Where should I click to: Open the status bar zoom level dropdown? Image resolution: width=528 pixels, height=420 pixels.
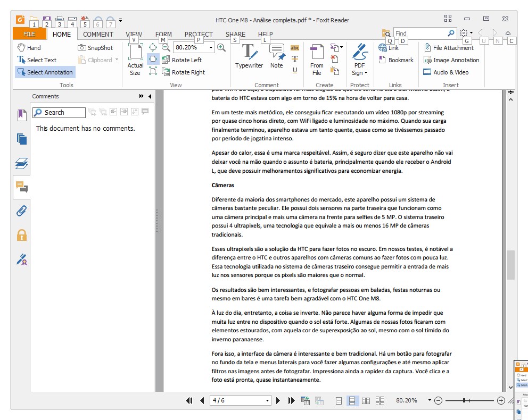(430, 400)
